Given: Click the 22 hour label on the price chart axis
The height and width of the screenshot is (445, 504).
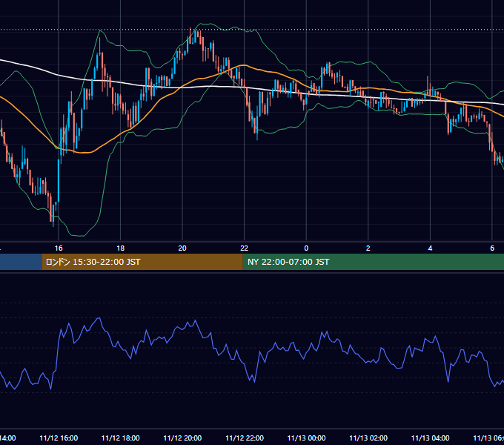Looking at the screenshot, I should pyautogui.click(x=245, y=248).
